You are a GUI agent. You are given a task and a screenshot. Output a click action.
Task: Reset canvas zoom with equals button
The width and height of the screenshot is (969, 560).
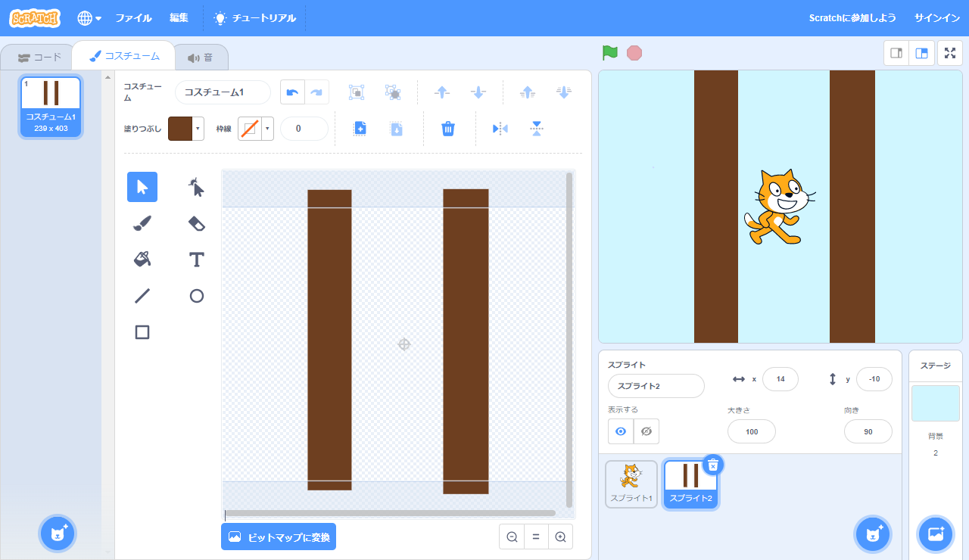[x=536, y=537]
